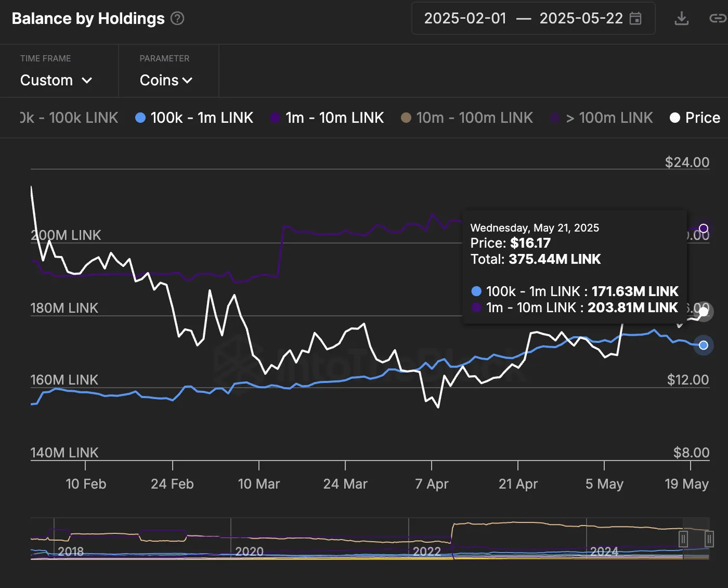Click the chevron next to Custom
728x588 pixels.
tap(87, 81)
